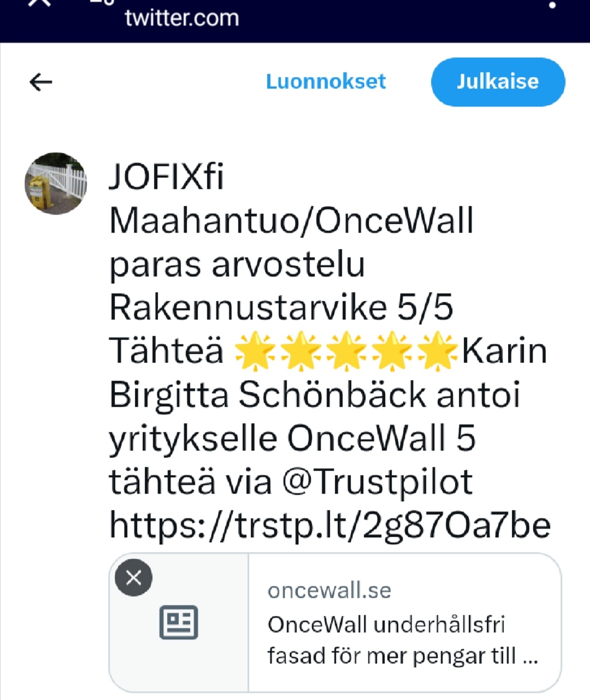Click the last star emoji before Karin

[x=437, y=351]
